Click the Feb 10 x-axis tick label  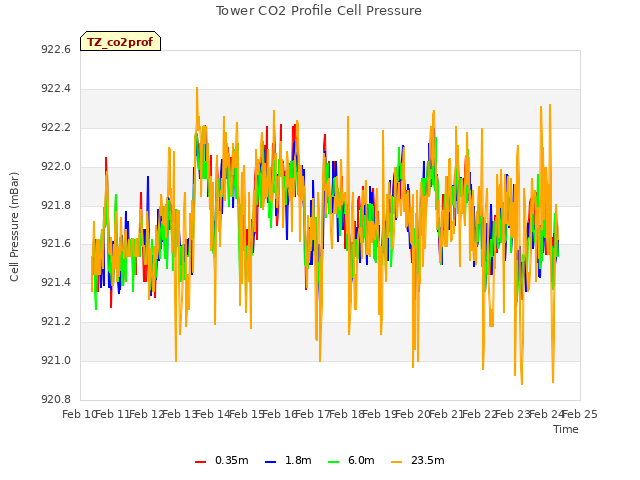(79, 414)
